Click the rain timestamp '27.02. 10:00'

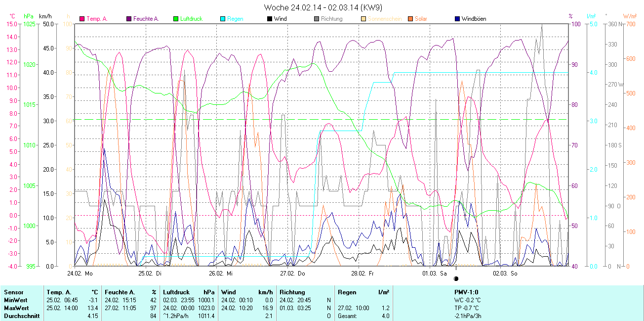click(x=354, y=308)
